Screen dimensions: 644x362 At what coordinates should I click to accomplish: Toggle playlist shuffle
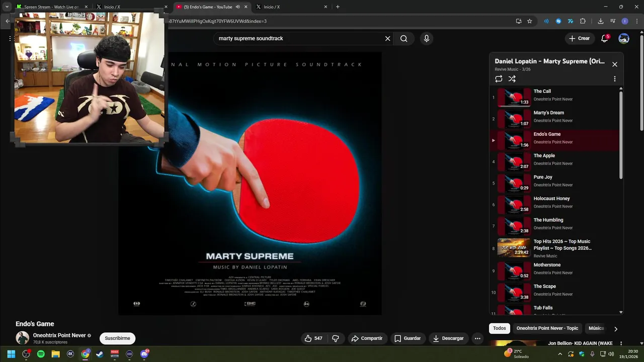512,79
